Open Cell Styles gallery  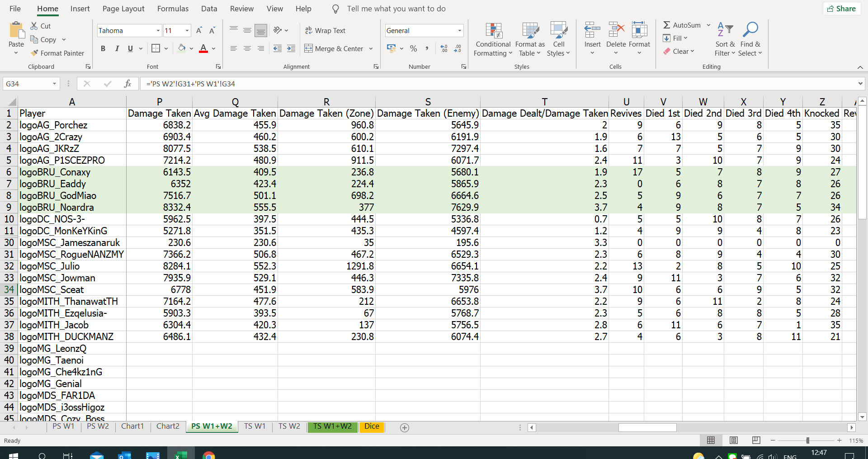tap(559, 39)
